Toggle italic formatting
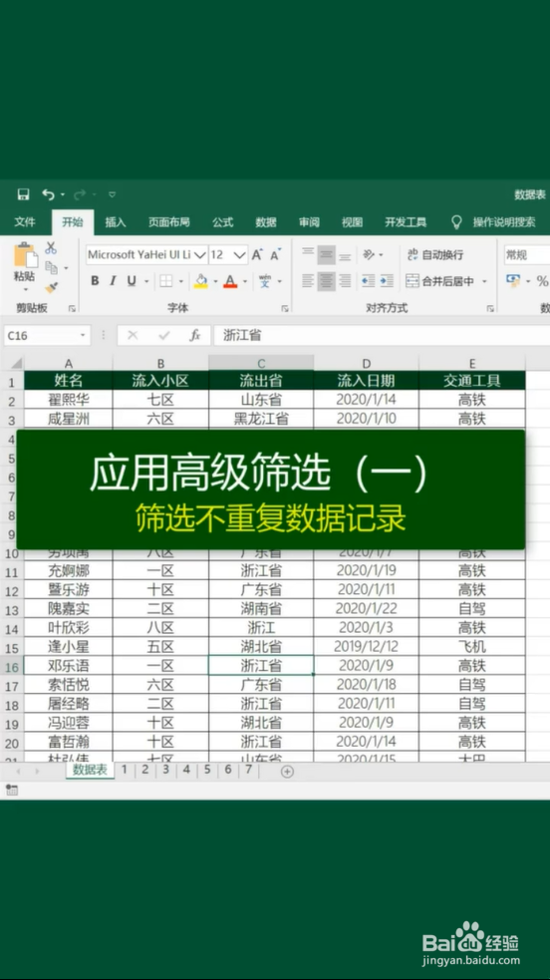550x980 pixels. [x=113, y=281]
